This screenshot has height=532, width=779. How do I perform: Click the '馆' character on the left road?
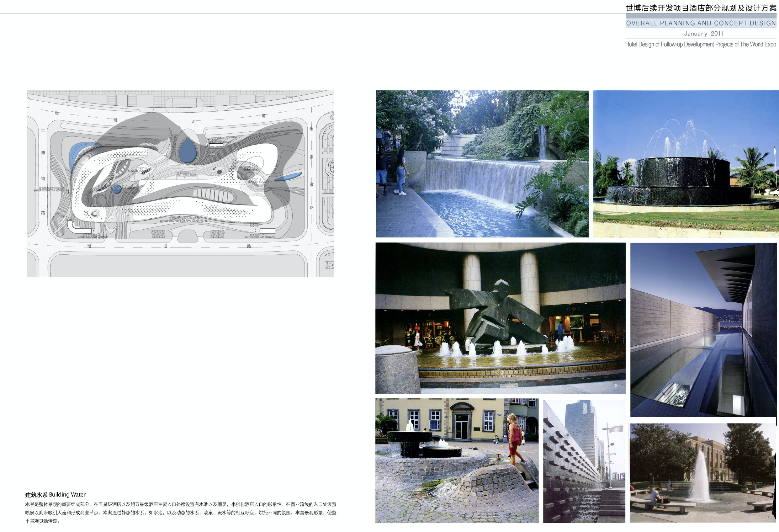click(x=43, y=179)
